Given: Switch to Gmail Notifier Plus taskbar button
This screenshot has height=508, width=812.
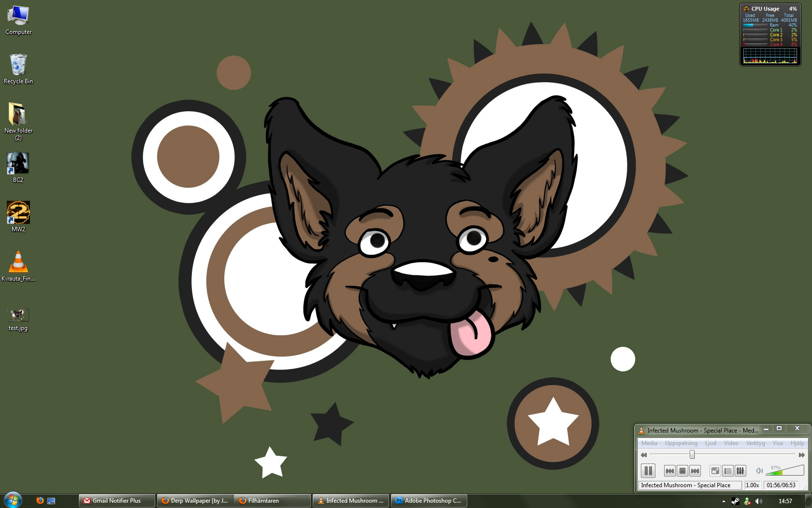Looking at the screenshot, I should 116,501.
